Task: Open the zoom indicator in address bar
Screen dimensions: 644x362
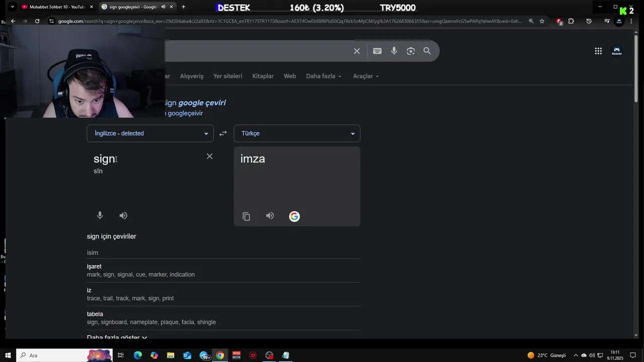Action: (x=531, y=21)
